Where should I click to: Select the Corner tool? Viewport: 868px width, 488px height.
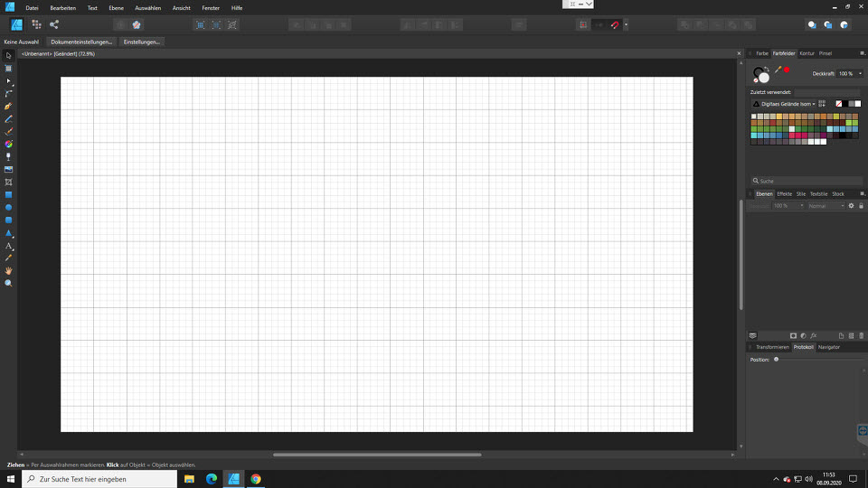click(8, 93)
